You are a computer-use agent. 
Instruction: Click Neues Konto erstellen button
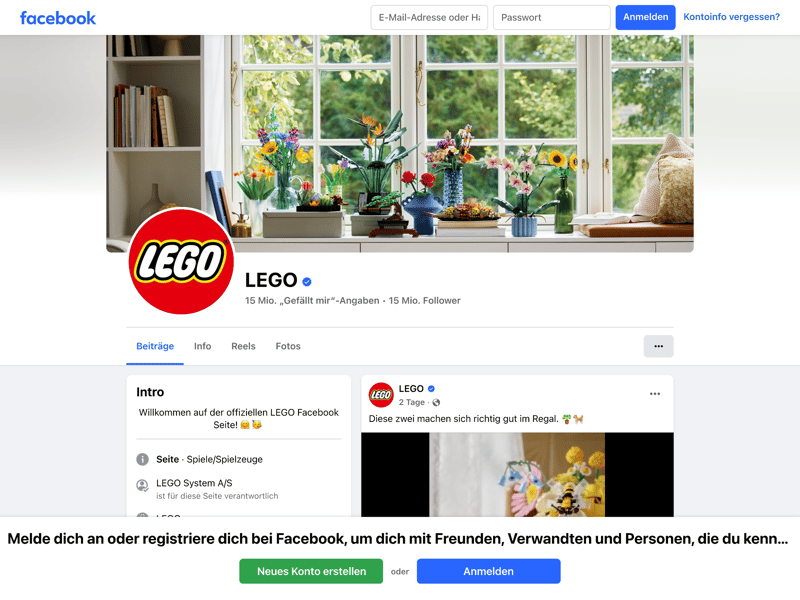point(311,571)
